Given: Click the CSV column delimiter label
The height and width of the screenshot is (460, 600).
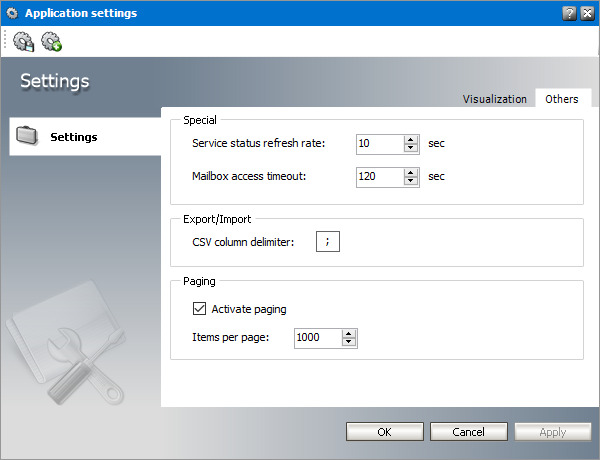Looking at the screenshot, I should click(x=243, y=242).
